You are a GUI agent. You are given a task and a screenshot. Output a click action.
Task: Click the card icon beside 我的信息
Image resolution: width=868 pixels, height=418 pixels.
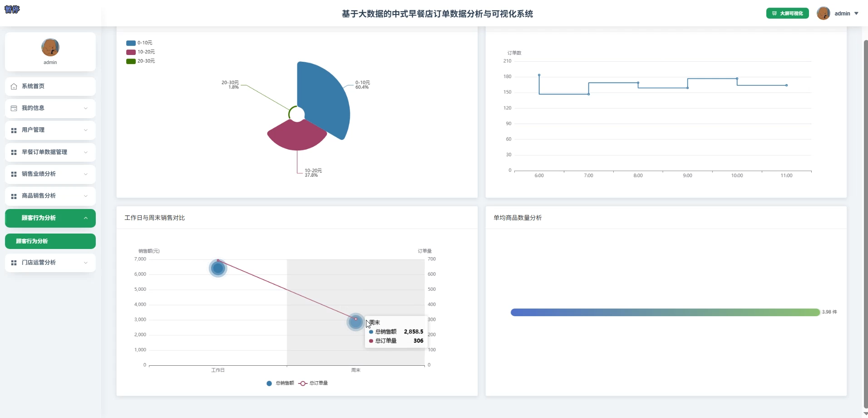click(x=14, y=108)
